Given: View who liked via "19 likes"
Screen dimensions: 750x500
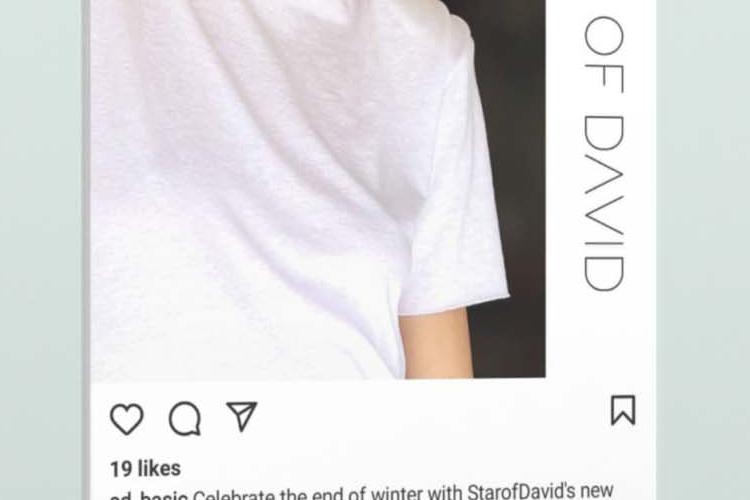Looking at the screenshot, I should point(145,468).
